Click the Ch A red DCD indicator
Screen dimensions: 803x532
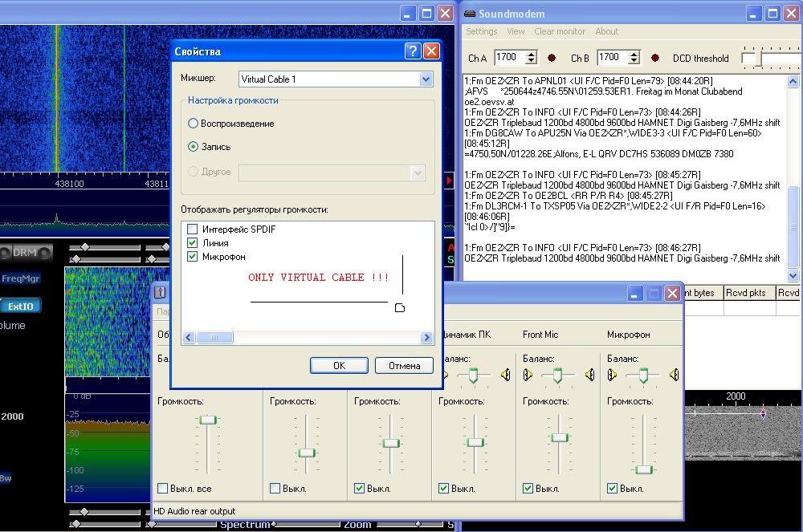[x=552, y=58]
